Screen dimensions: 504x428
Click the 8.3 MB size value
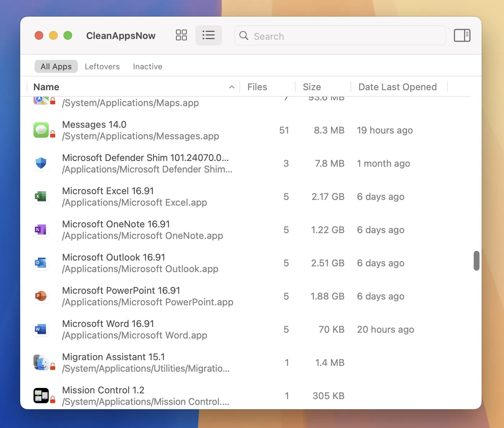[329, 130]
